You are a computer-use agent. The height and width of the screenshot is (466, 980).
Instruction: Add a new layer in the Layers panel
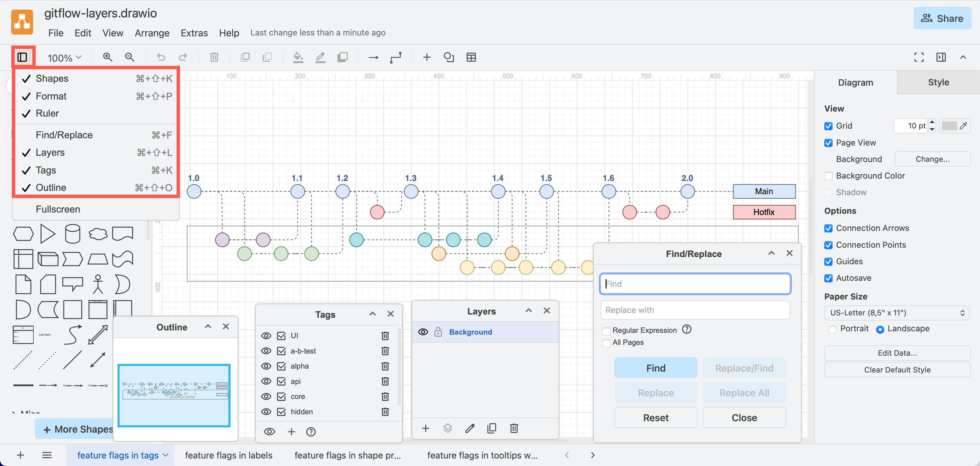coord(425,428)
